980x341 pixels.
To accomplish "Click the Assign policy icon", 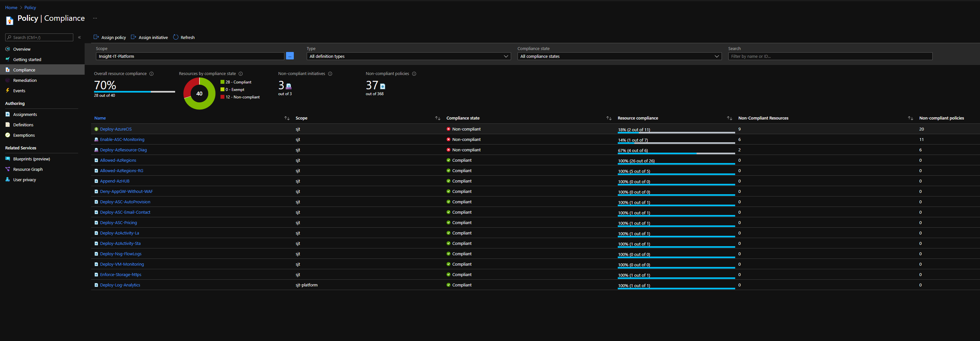I will [x=96, y=37].
